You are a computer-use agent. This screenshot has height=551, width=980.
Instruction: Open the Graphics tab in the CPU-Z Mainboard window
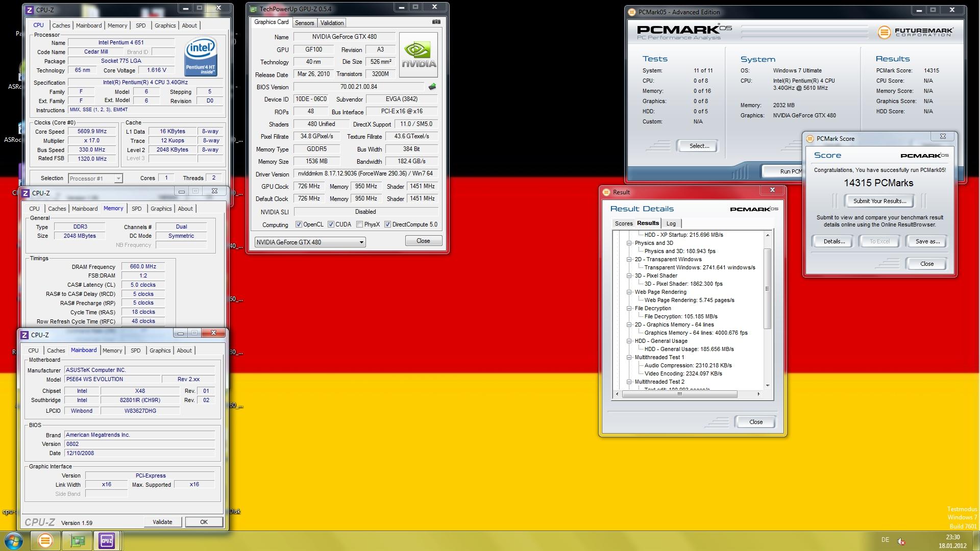click(x=160, y=350)
